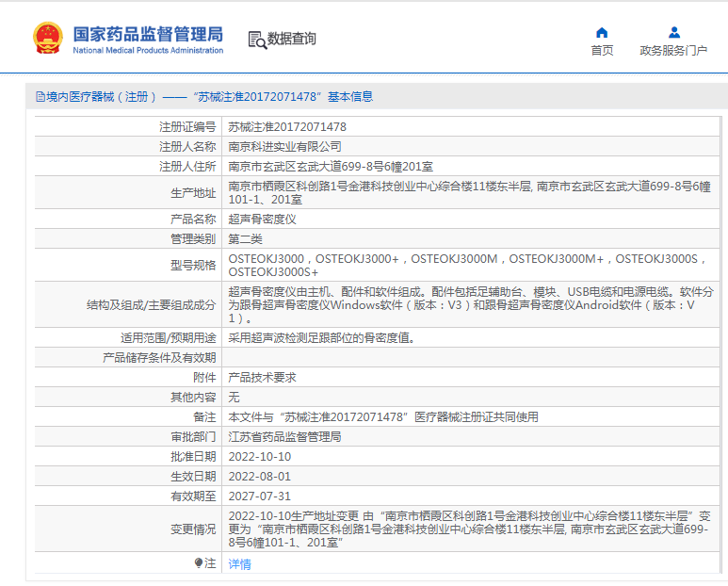728x586 pixels.
Task: Click the government portal user icon
Action: [674, 33]
